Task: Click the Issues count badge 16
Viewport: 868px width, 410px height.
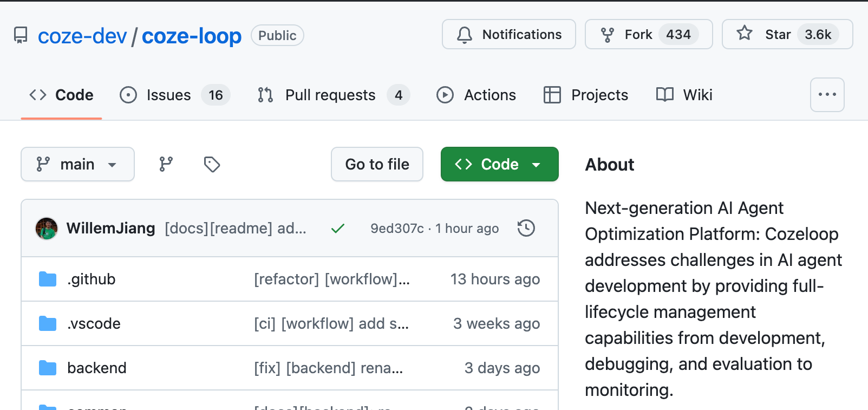Action: coord(216,95)
